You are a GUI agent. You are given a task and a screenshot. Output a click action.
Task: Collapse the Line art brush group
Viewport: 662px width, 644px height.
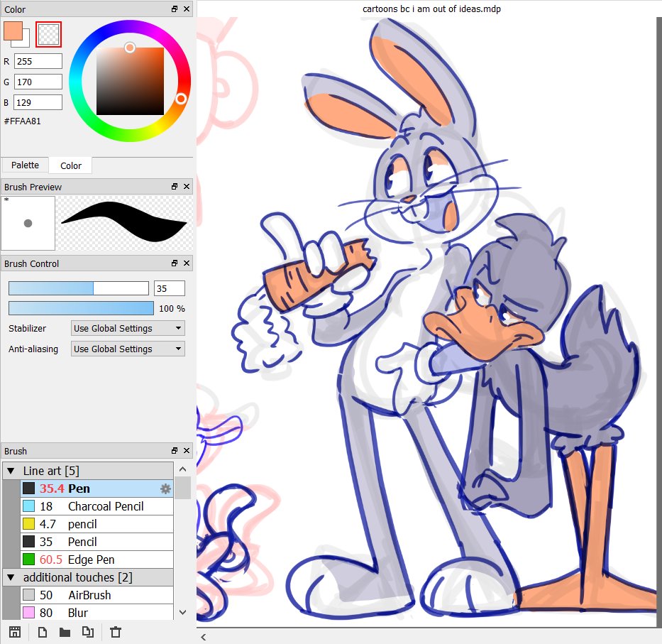pyautogui.click(x=11, y=471)
